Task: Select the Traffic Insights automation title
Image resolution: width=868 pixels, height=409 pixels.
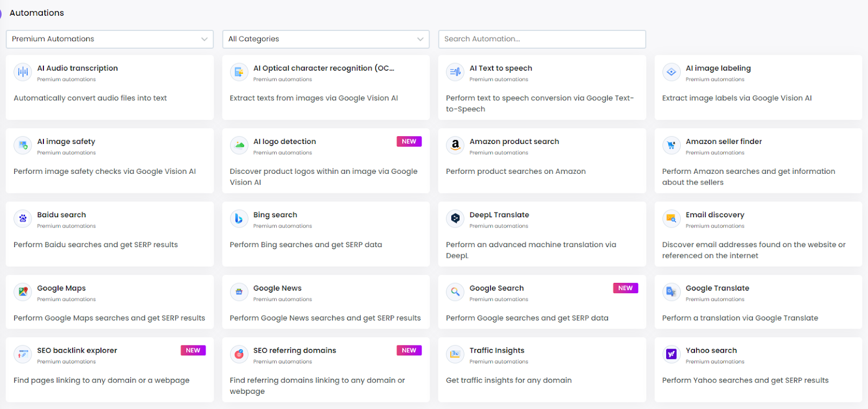Action: tap(496, 351)
